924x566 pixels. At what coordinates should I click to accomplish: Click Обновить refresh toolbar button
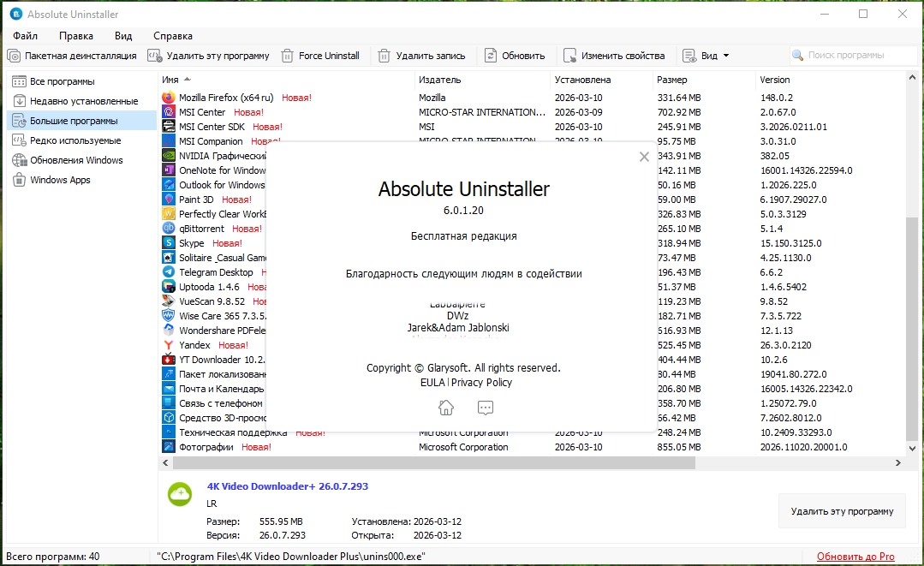tap(515, 56)
